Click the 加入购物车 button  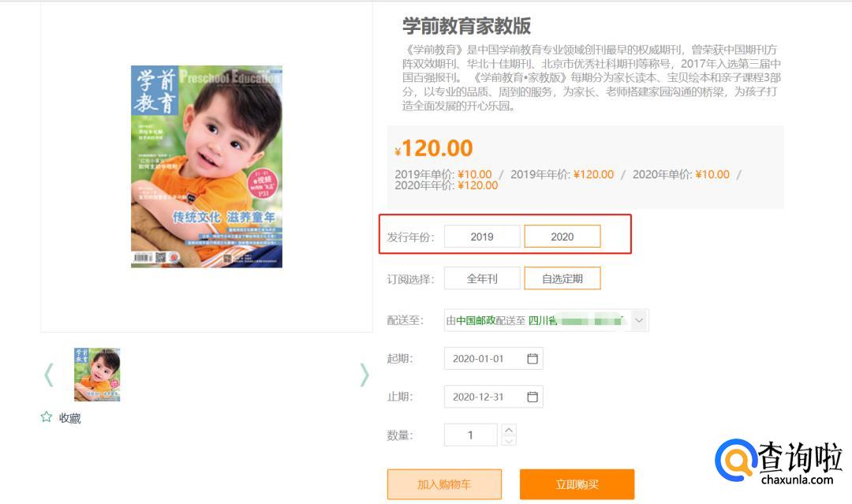(444, 484)
